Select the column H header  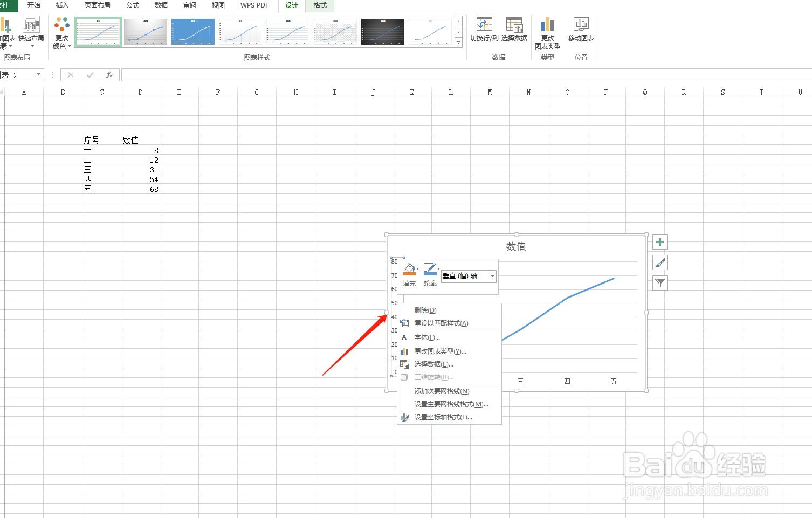(x=295, y=92)
